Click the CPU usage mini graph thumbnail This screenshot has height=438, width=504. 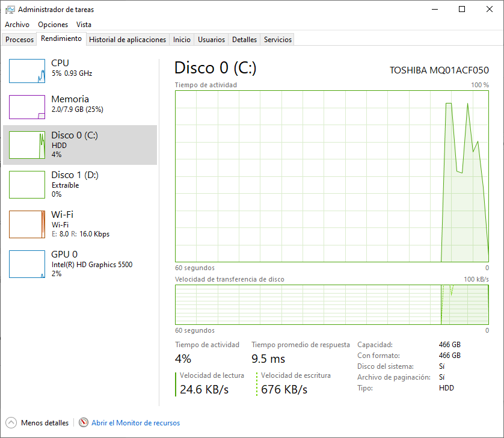coord(27,71)
